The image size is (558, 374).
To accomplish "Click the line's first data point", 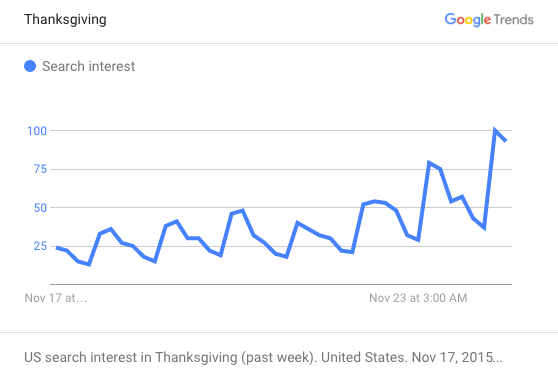I will tap(57, 247).
